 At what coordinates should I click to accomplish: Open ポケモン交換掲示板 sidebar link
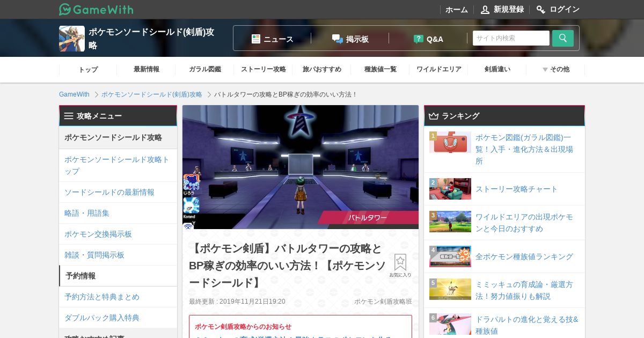[x=118, y=234]
